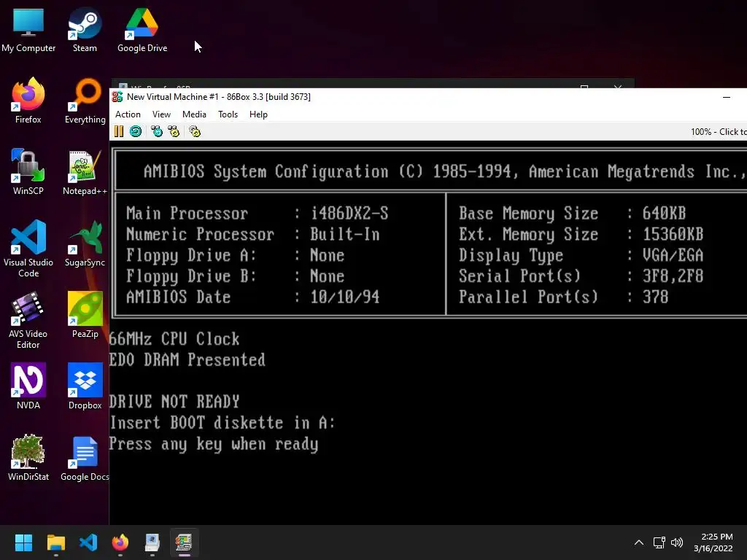Close the background WinBox window
Screen dimensions: 747x560
[x=618, y=87]
